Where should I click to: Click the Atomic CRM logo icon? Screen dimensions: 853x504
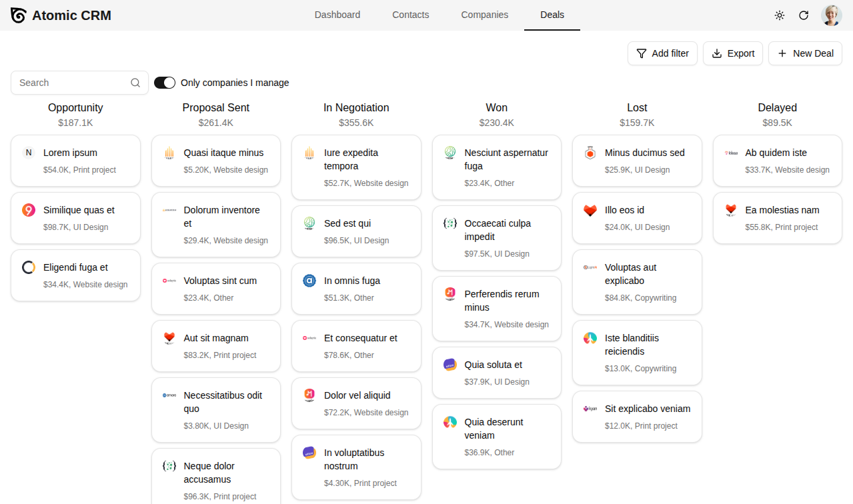(19, 15)
